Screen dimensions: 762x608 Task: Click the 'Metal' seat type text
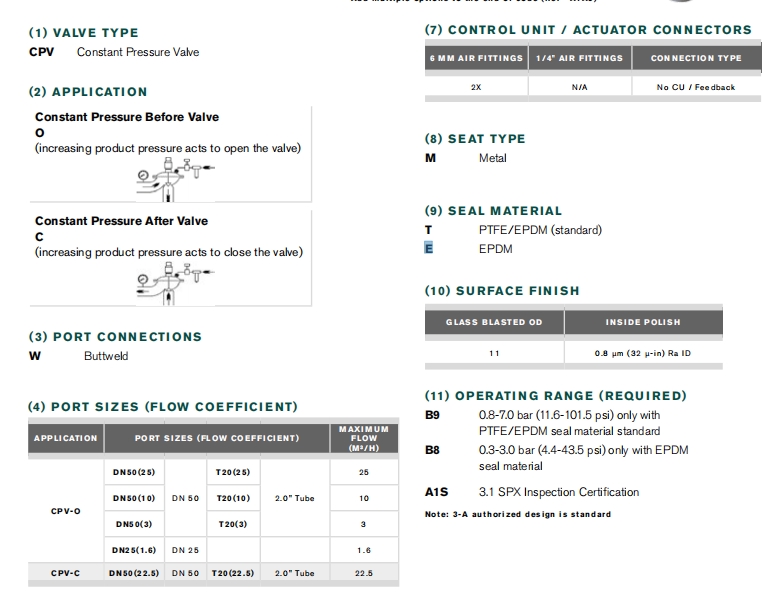tap(493, 158)
